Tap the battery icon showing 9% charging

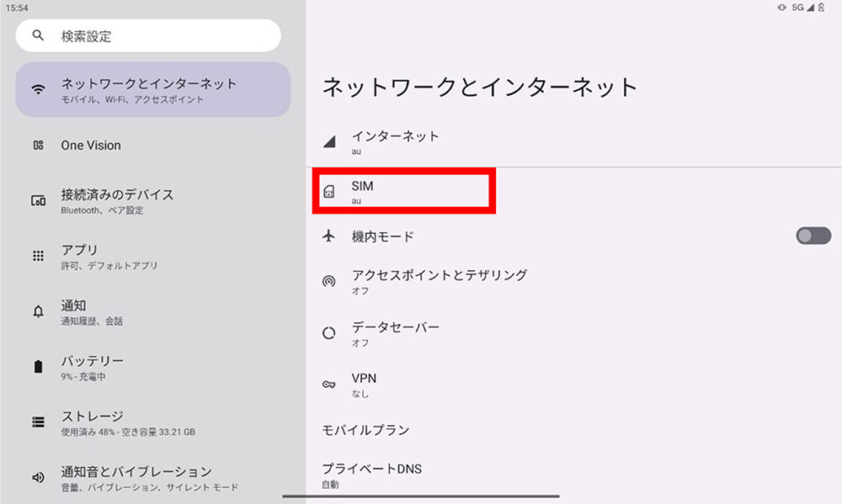click(x=37, y=367)
